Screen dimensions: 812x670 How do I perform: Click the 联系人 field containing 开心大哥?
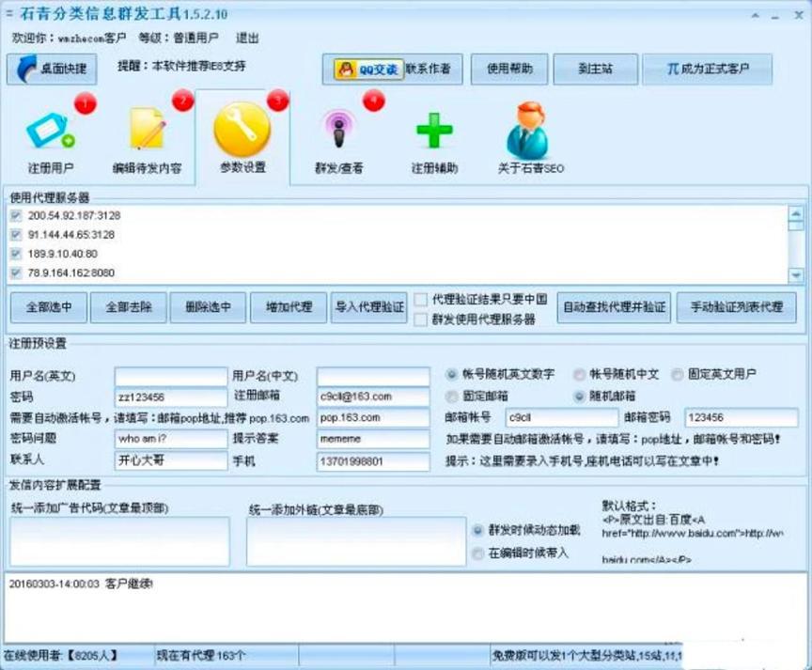(x=171, y=460)
